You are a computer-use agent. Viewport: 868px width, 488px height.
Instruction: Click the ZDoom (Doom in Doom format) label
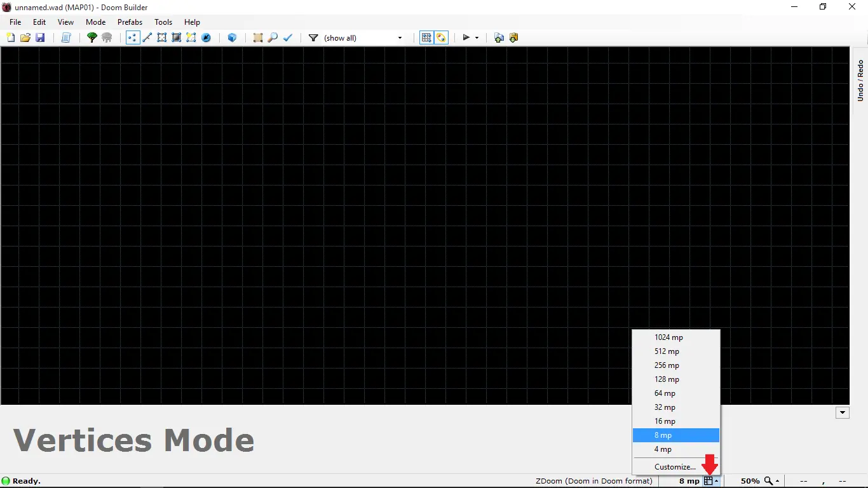point(594,481)
